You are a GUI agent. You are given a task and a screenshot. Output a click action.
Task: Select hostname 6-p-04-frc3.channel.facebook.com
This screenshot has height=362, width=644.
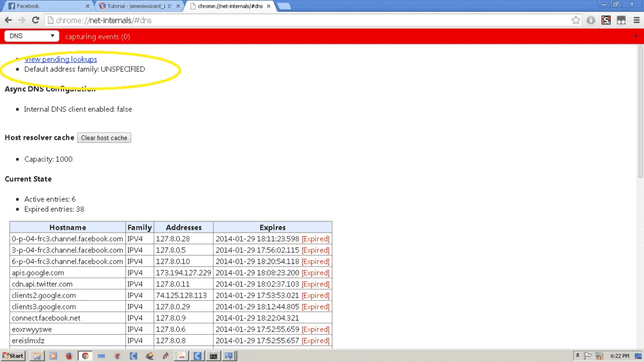point(67,262)
